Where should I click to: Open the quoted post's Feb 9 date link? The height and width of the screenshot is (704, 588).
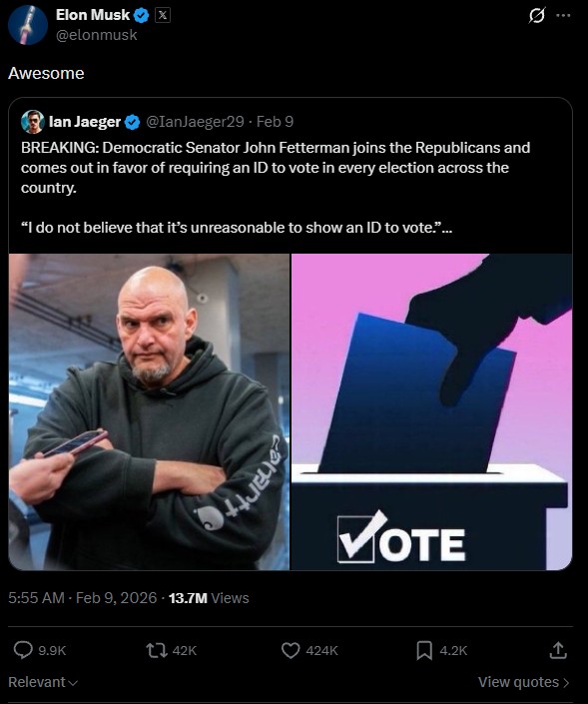(275, 122)
